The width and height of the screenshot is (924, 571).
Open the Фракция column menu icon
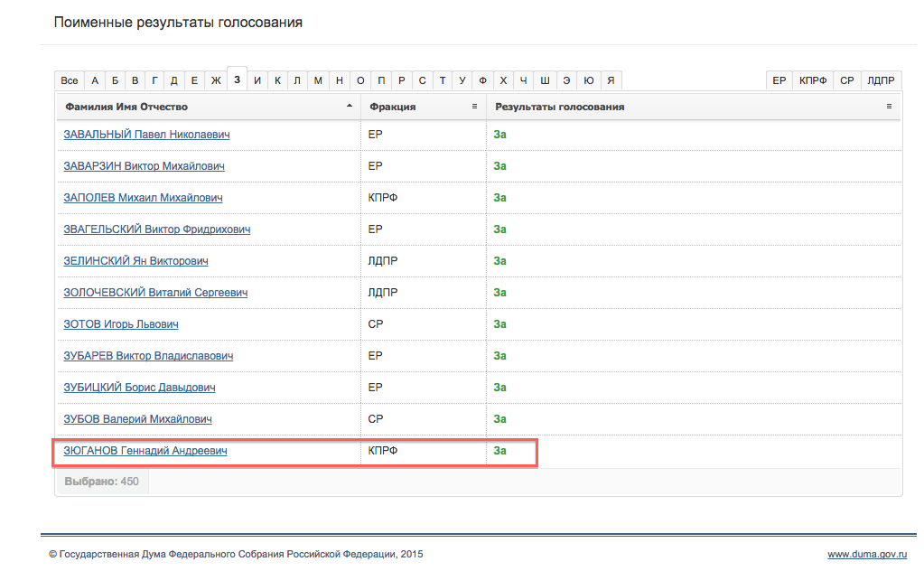pos(474,107)
